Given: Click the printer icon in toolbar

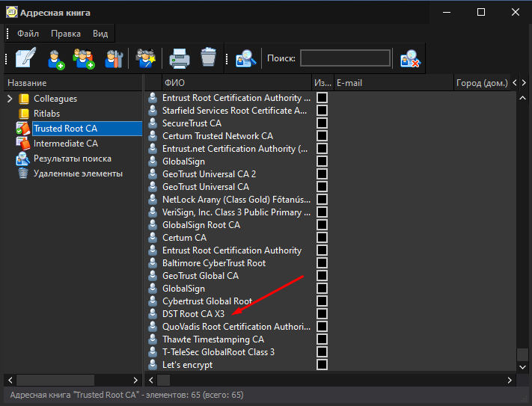Looking at the screenshot, I should [x=180, y=58].
